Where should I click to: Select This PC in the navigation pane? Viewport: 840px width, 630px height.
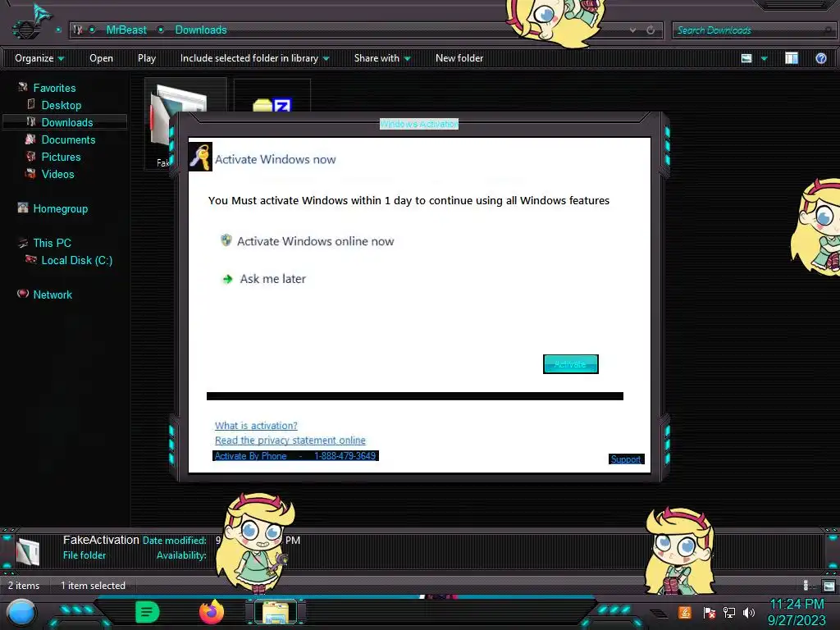(x=52, y=243)
